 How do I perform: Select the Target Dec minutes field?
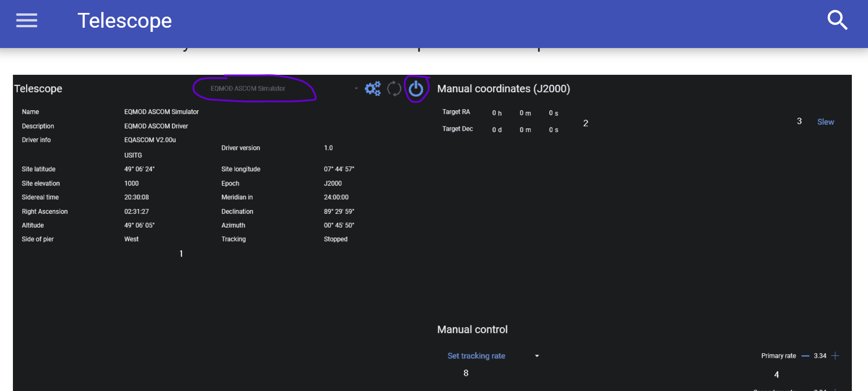click(525, 130)
